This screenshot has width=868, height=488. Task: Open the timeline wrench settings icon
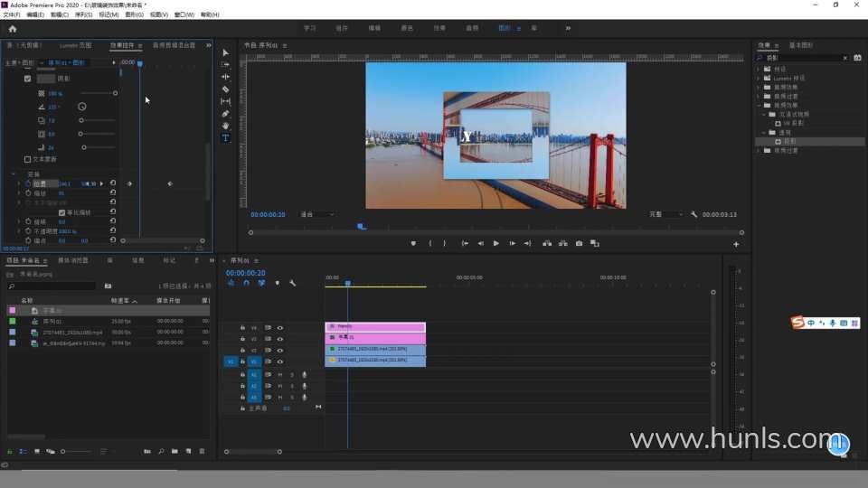(293, 283)
